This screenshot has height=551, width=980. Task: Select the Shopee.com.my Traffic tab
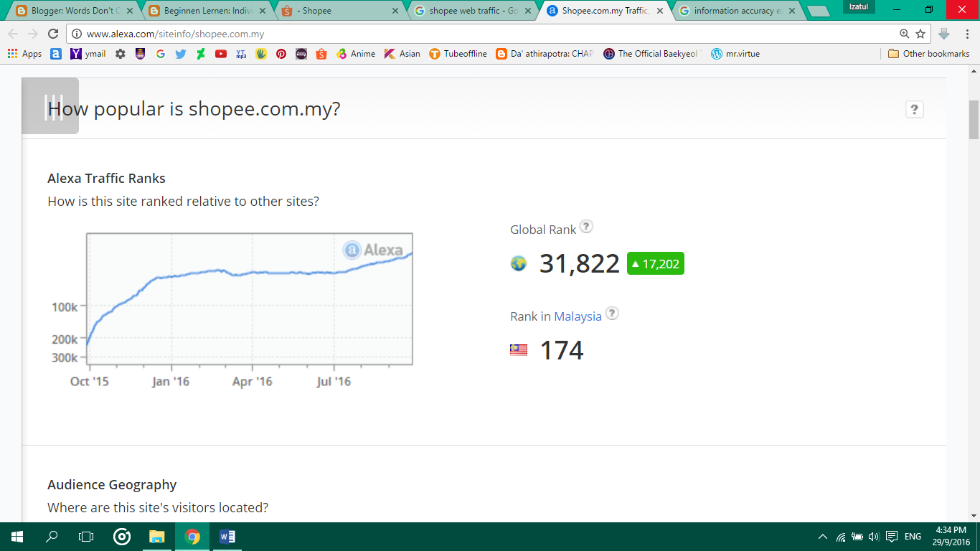[605, 11]
